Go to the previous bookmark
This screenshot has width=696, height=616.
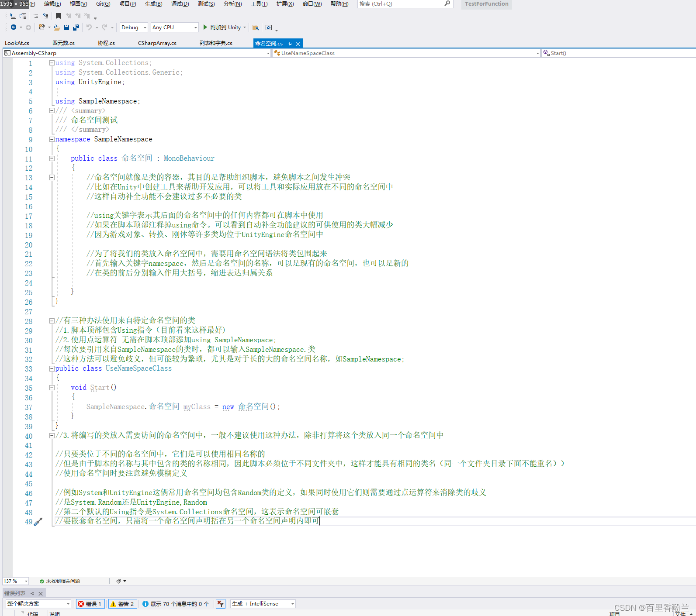(x=68, y=16)
